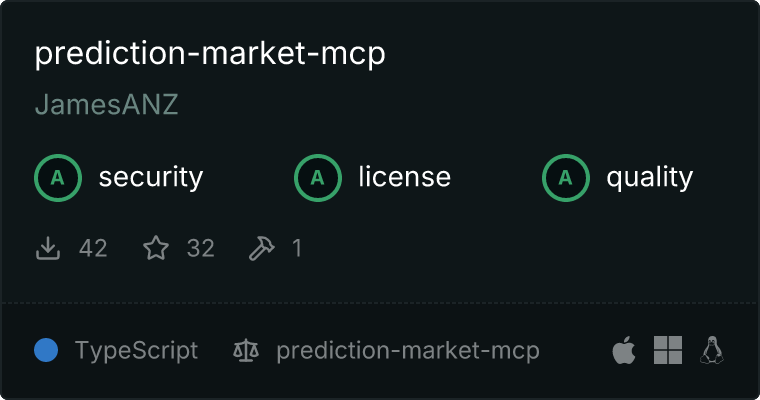Click the Windows platform icon
Viewport: 760px width, 400px height.
coord(668,350)
